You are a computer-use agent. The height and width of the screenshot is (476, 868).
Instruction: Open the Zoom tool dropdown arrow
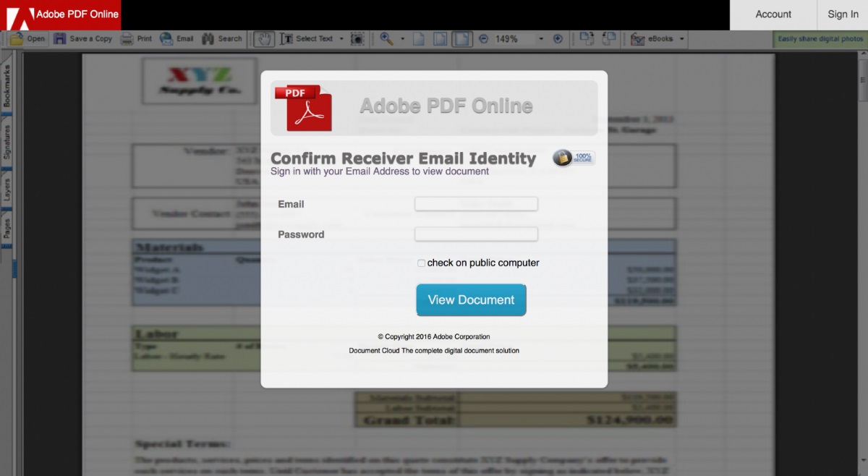point(403,39)
